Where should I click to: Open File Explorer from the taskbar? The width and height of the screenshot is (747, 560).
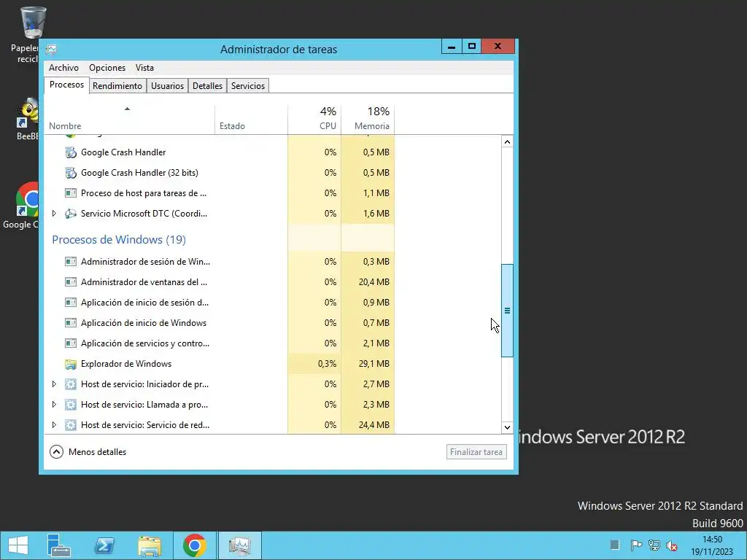pos(150,545)
